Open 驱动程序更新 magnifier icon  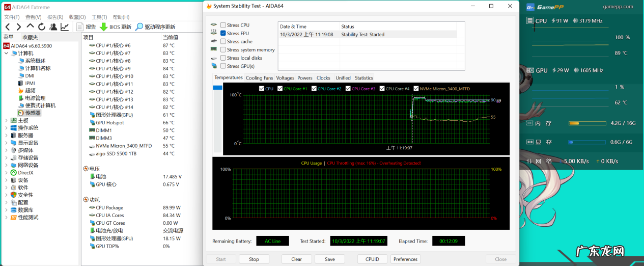(139, 27)
